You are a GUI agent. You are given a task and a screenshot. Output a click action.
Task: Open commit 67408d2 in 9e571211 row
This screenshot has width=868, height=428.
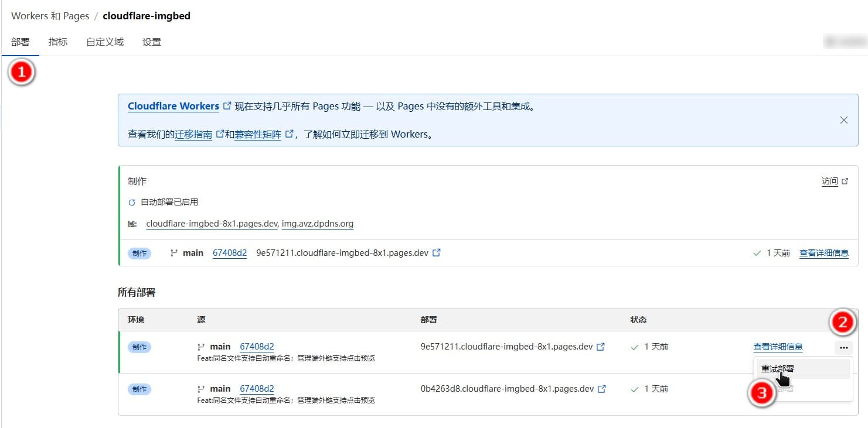click(257, 347)
